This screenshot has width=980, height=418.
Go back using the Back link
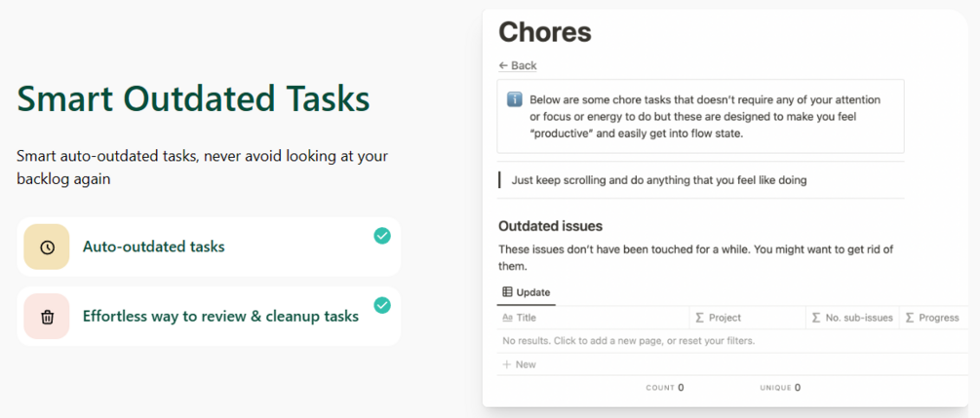coord(518,65)
